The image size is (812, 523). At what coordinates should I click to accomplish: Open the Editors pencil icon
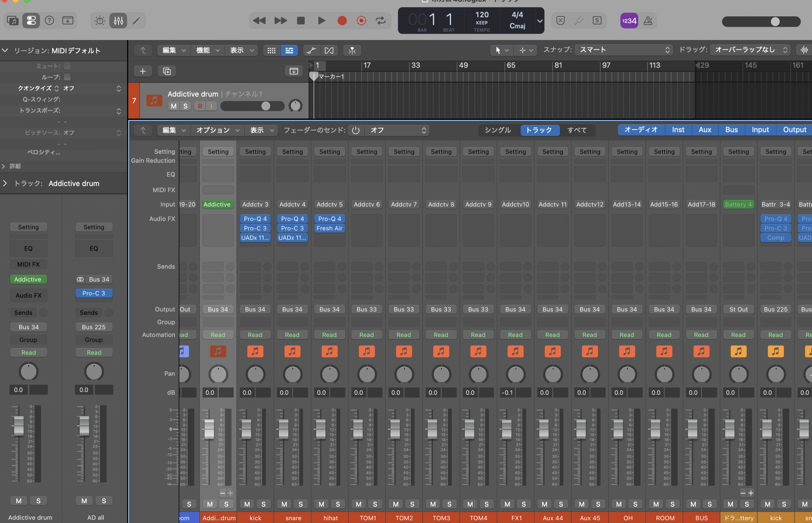tap(136, 21)
